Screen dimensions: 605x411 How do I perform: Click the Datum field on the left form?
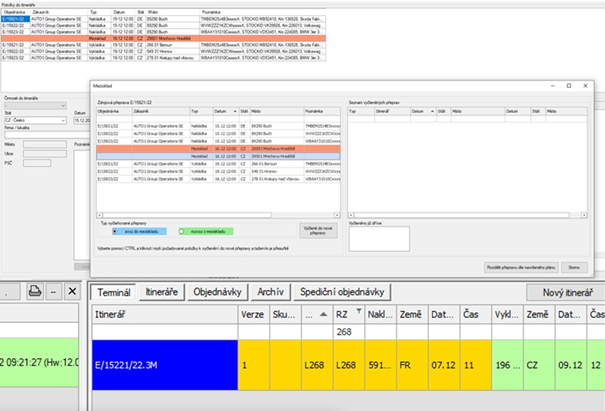tap(81, 120)
